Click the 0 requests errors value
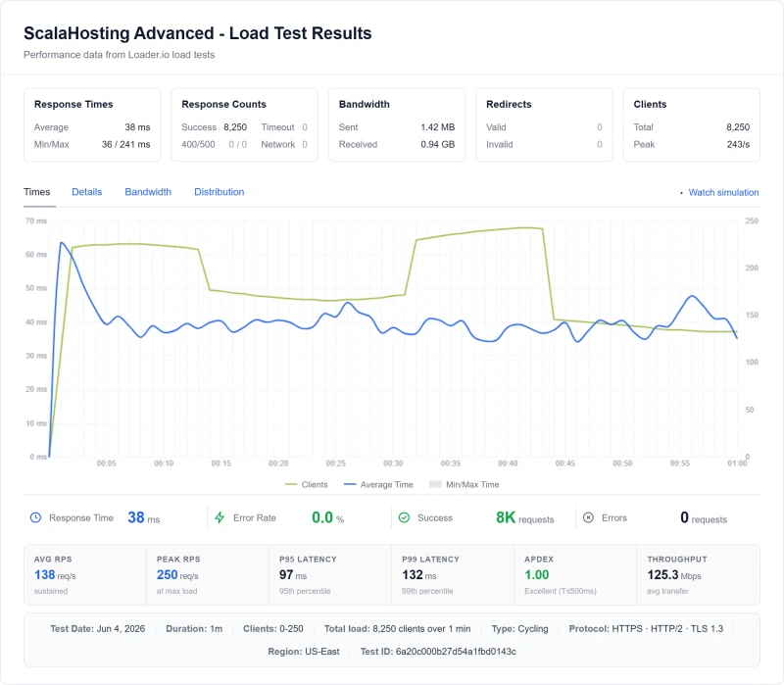Screen dimensions: 784x685 pos(704,517)
